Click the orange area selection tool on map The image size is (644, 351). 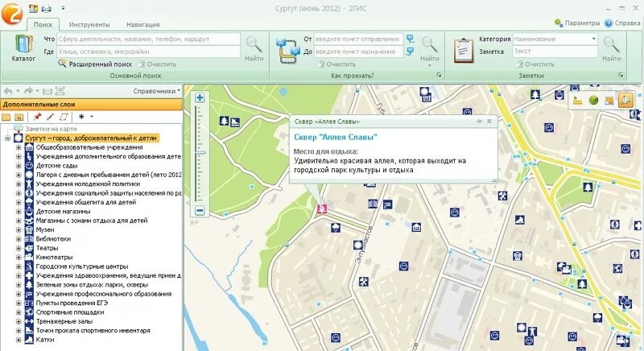click(x=609, y=100)
